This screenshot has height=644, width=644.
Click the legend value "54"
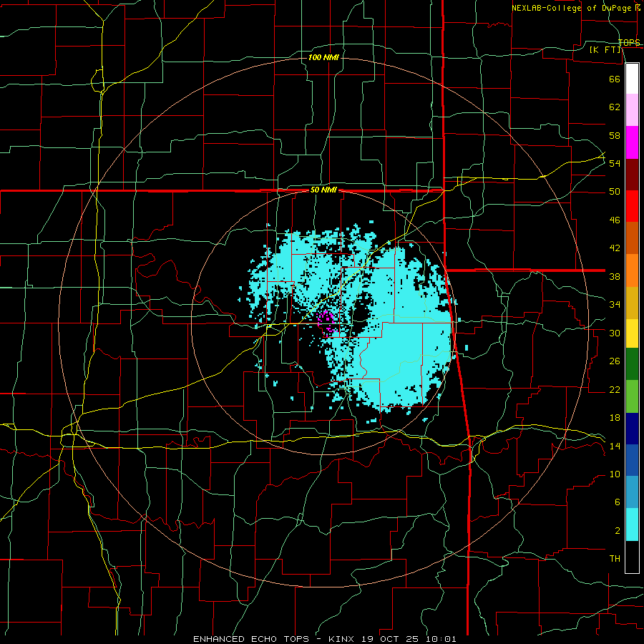(x=615, y=163)
